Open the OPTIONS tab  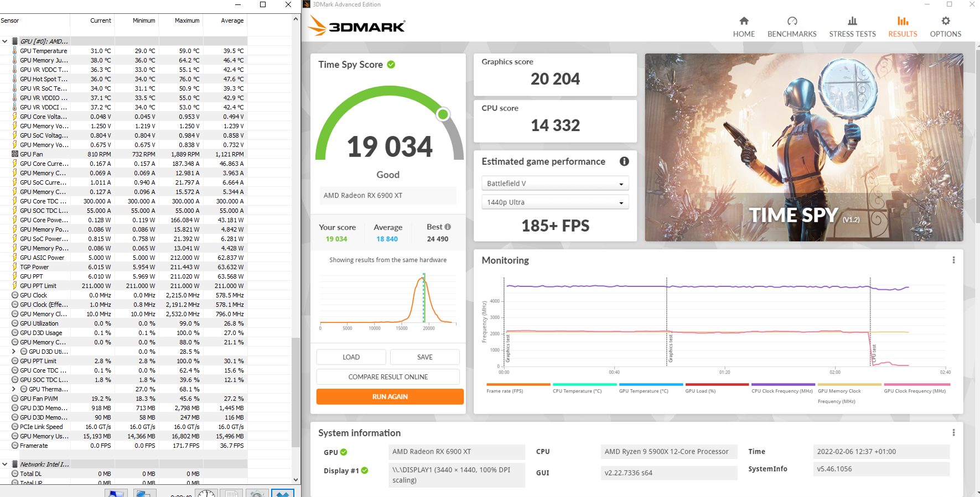click(945, 27)
